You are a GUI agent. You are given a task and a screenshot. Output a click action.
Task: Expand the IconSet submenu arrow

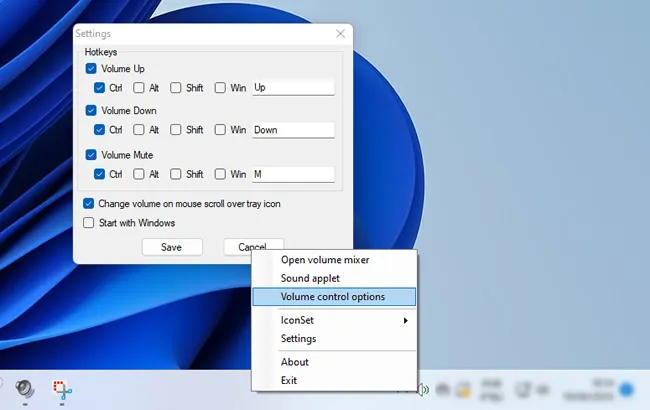click(x=405, y=320)
